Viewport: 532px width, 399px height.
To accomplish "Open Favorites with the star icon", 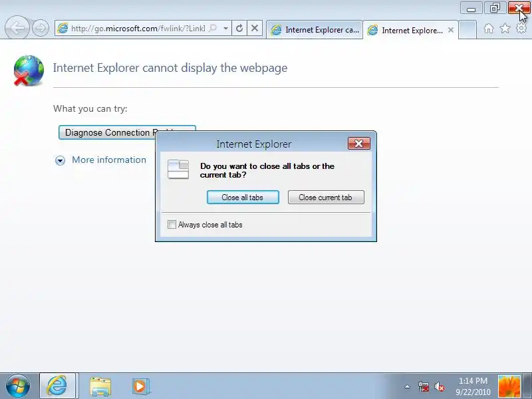I will [x=505, y=28].
